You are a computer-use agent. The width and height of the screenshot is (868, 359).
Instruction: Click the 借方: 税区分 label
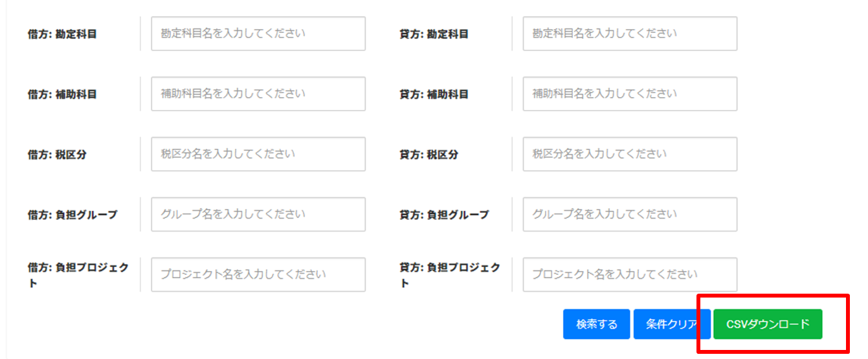click(57, 155)
